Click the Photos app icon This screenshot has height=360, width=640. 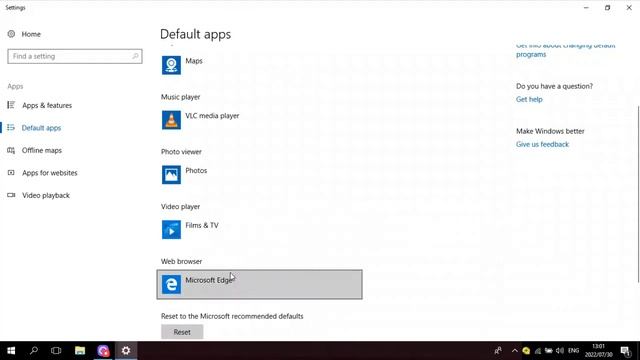point(171,175)
